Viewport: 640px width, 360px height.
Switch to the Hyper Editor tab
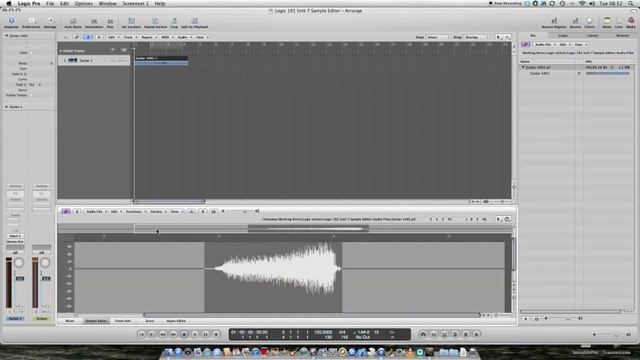tap(176, 321)
